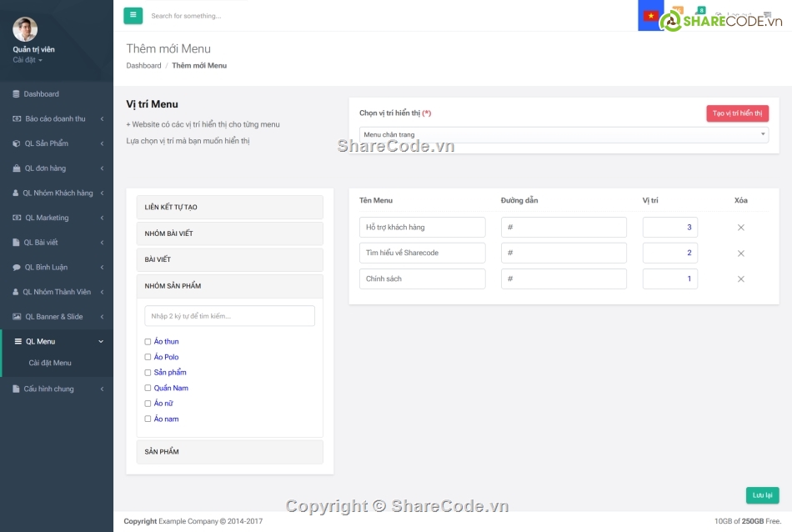Click the Quản trị viên username text
Viewport: 792px width, 532px height.
33,49
